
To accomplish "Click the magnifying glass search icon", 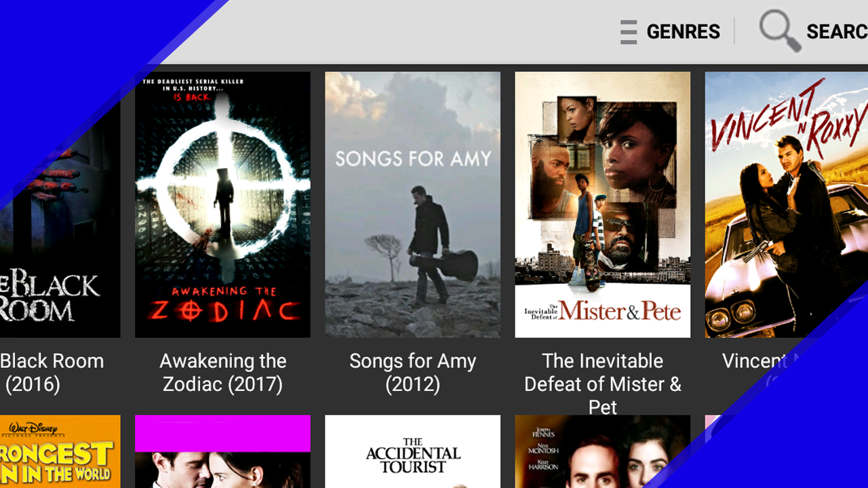I will 780,30.
